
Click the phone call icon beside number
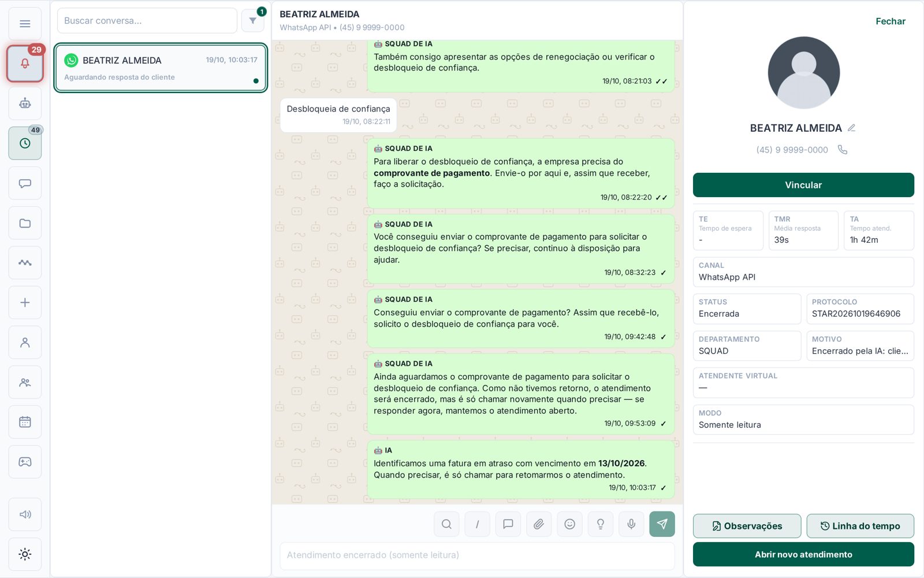click(843, 150)
